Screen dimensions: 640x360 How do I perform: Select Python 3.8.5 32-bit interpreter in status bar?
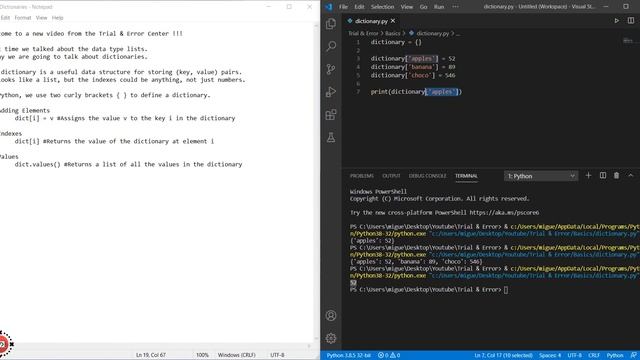point(349,355)
